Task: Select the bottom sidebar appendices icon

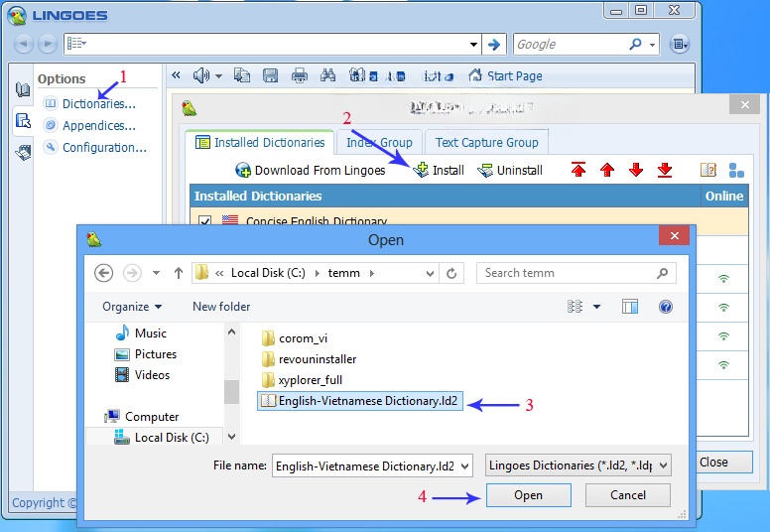Action: pyautogui.click(x=23, y=152)
